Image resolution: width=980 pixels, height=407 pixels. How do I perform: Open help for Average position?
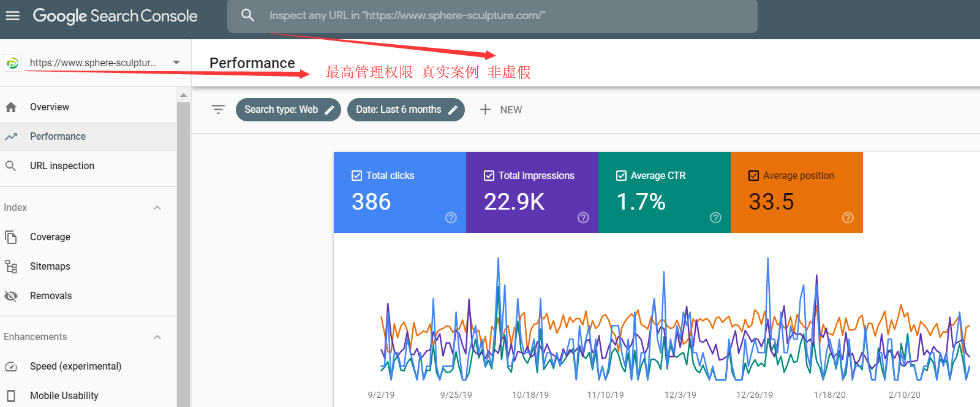[x=848, y=218]
